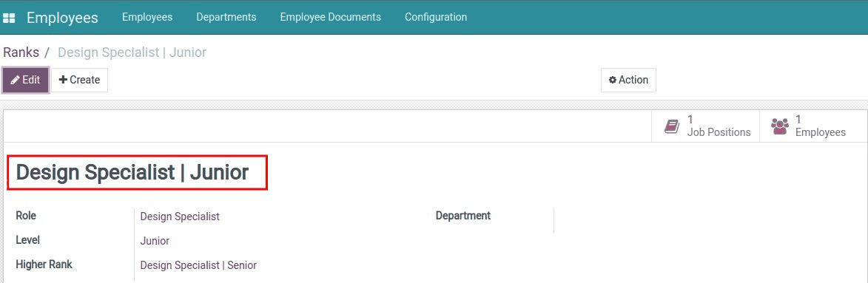Click the Employees app title
The image size is (868, 283).
tap(62, 18)
